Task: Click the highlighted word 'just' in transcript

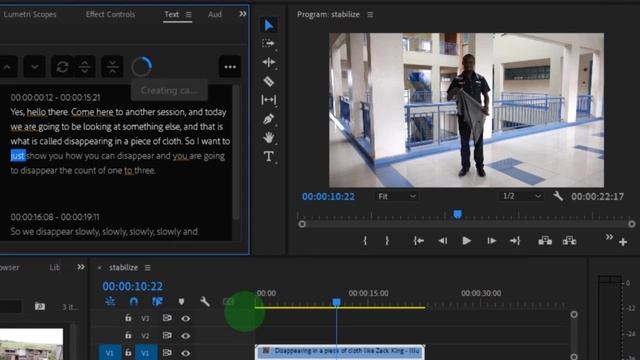Action: tap(18, 156)
